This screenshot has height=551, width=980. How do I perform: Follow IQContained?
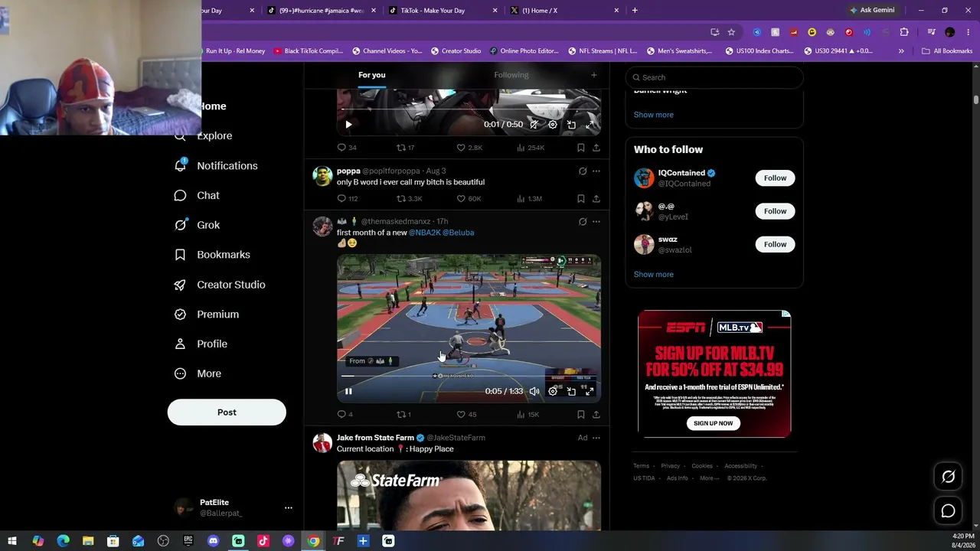click(x=775, y=178)
